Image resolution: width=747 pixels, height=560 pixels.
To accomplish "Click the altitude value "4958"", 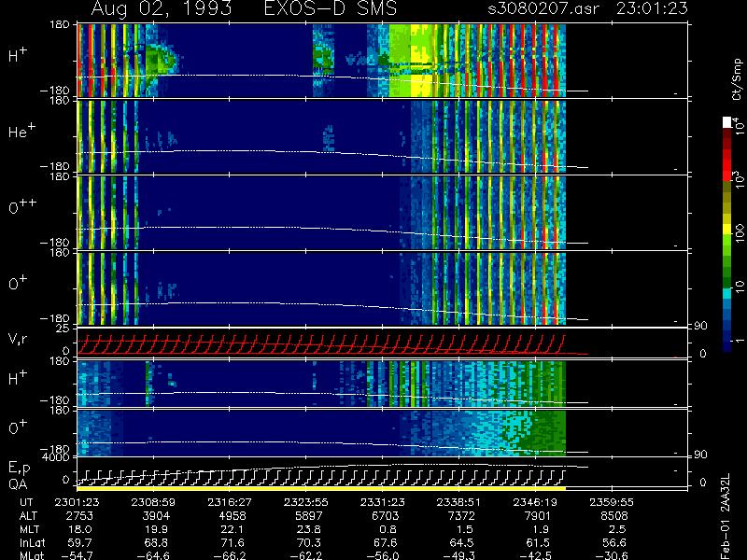I will coord(233,516).
